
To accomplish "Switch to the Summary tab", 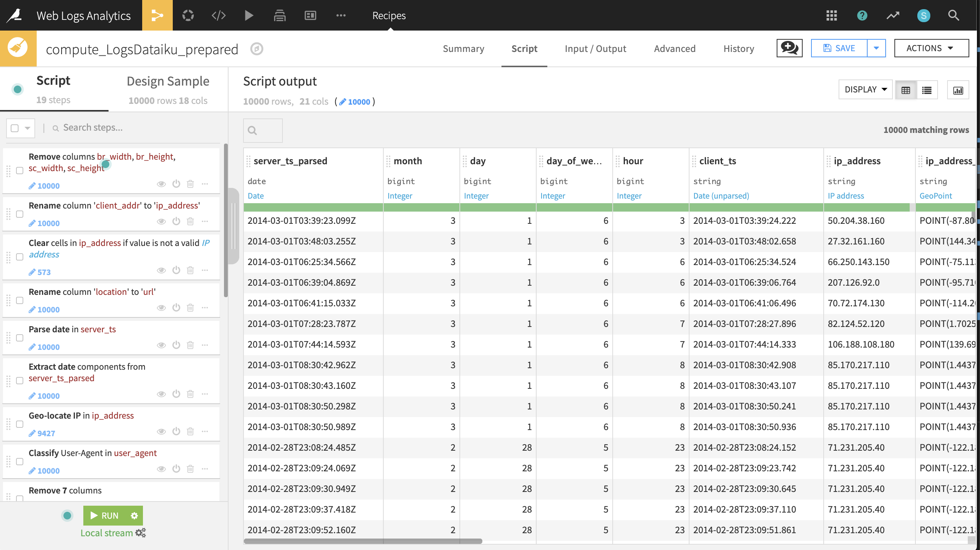I will click(x=463, y=49).
